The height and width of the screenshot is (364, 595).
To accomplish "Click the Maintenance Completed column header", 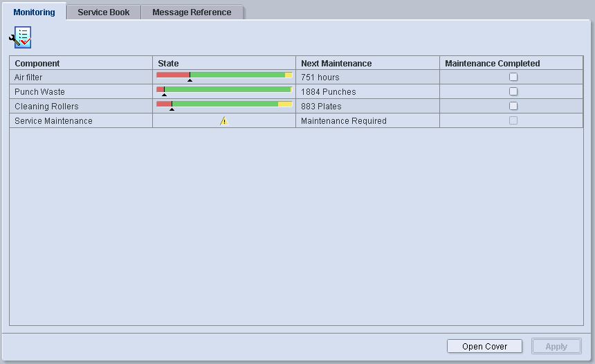I will click(511, 63).
